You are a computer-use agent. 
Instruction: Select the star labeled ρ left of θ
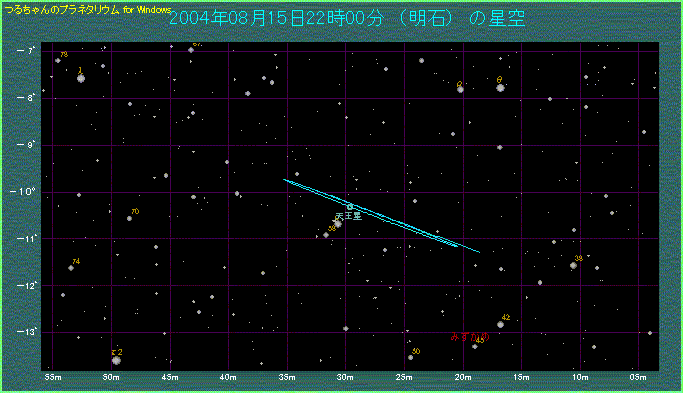coord(460,90)
